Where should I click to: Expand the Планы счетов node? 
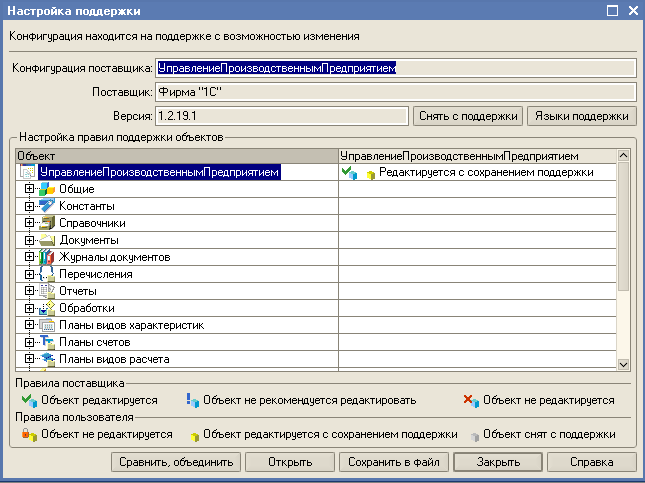point(29,342)
